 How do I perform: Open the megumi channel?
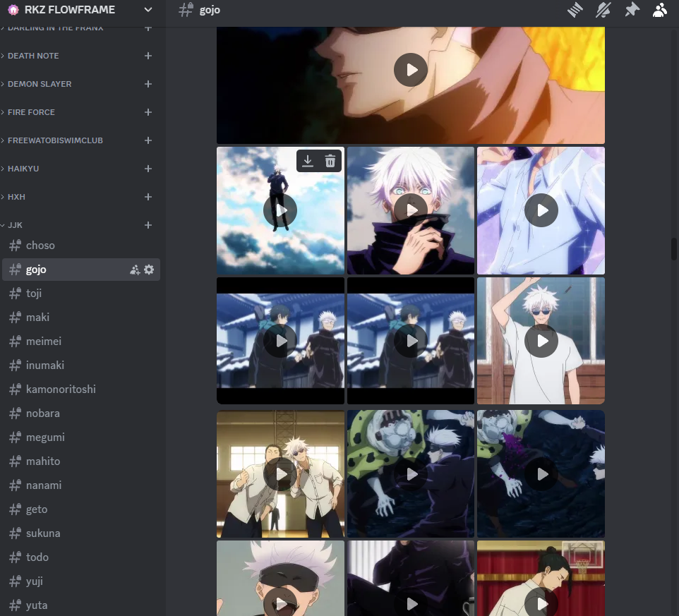point(81,437)
